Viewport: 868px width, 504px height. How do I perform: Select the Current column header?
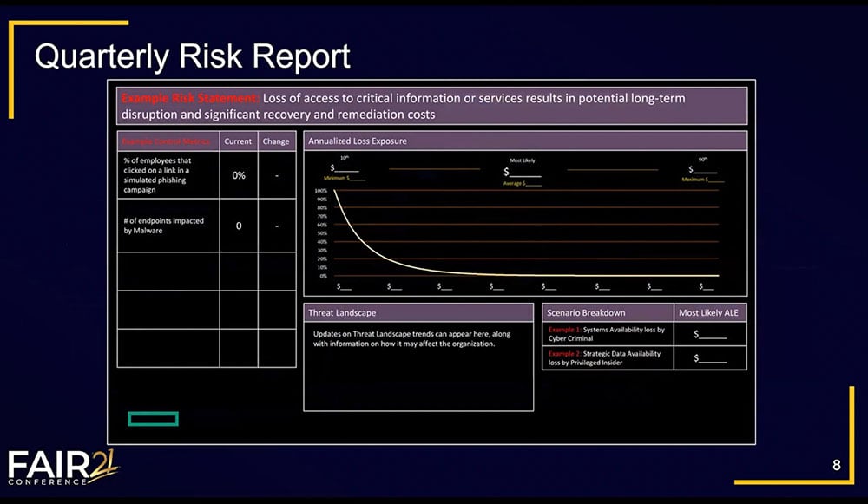click(238, 141)
